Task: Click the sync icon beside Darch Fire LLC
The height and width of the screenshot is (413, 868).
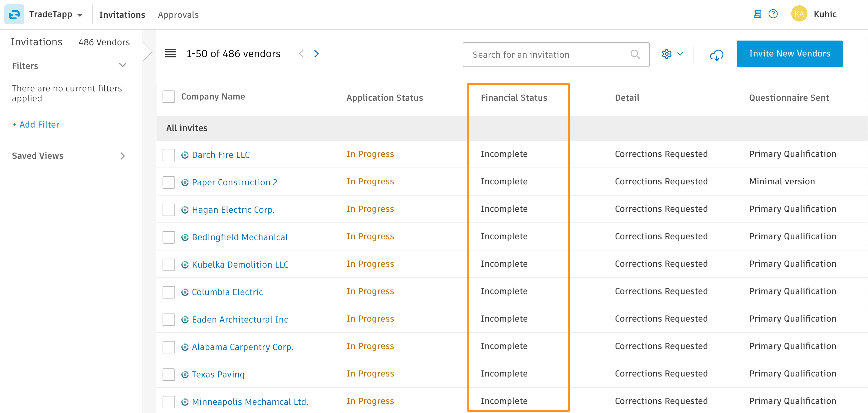Action: click(185, 155)
